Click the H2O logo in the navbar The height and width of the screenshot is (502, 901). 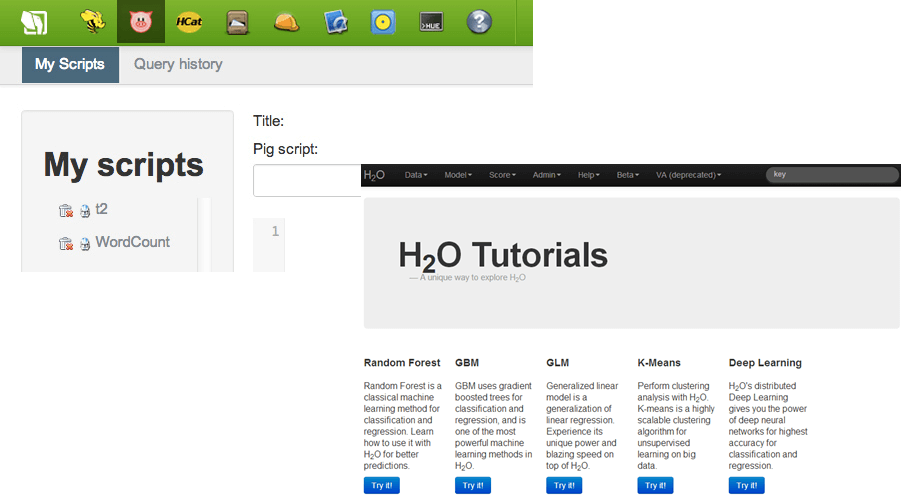[374, 175]
